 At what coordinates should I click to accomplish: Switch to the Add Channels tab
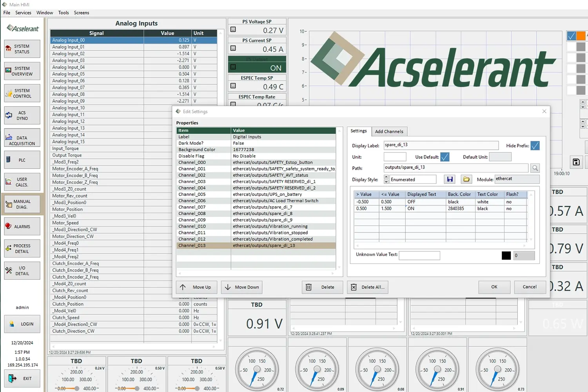(389, 131)
